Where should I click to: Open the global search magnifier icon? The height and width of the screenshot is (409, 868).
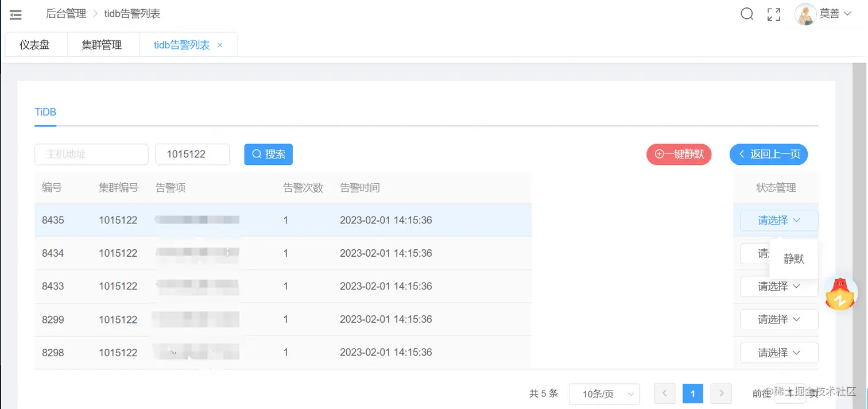[747, 14]
